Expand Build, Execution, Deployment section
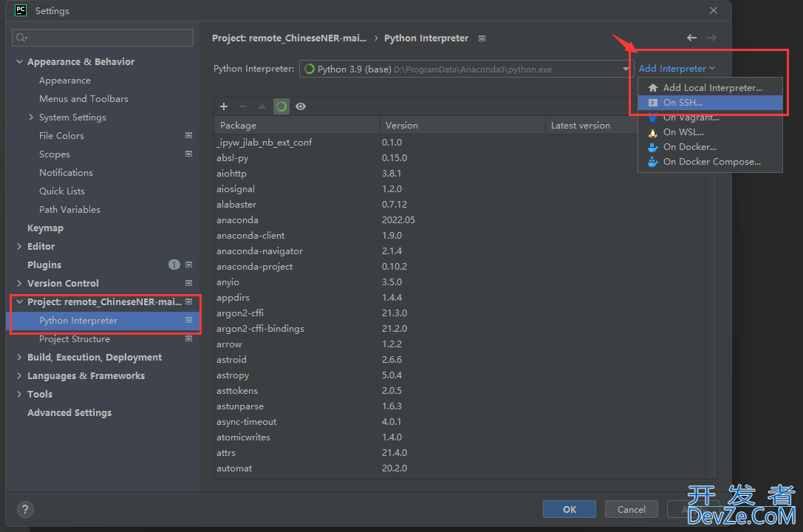 click(x=19, y=357)
